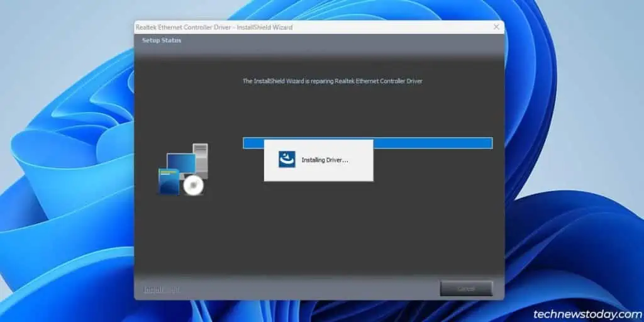
Task: Click the 'Installing Driver...' text
Action: point(325,160)
